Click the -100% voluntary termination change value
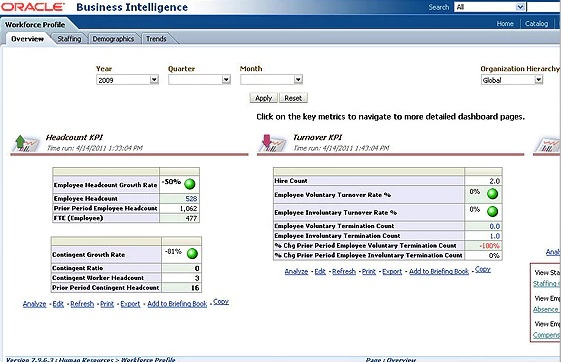The width and height of the screenshot is (561, 362). pos(489,245)
